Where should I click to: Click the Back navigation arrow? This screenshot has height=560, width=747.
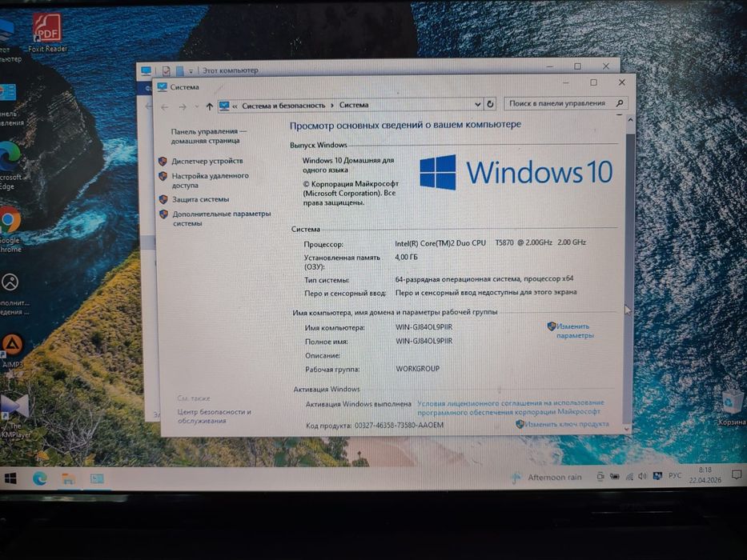point(165,107)
